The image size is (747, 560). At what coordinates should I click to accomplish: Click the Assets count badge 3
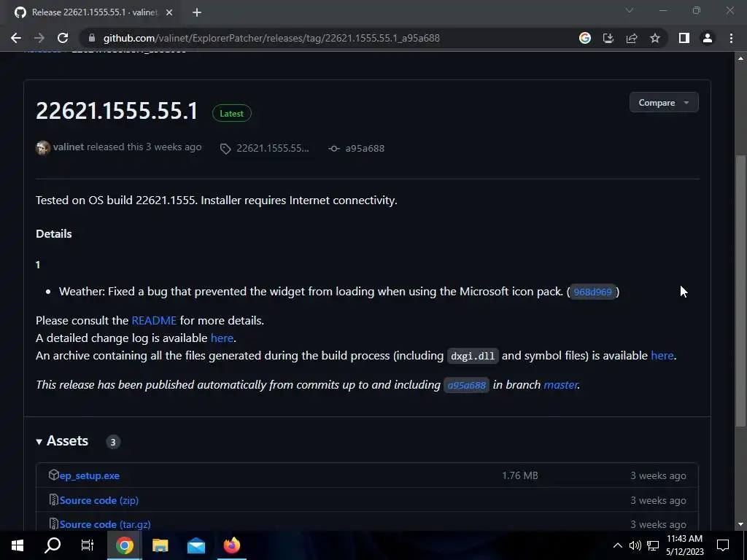pos(113,442)
